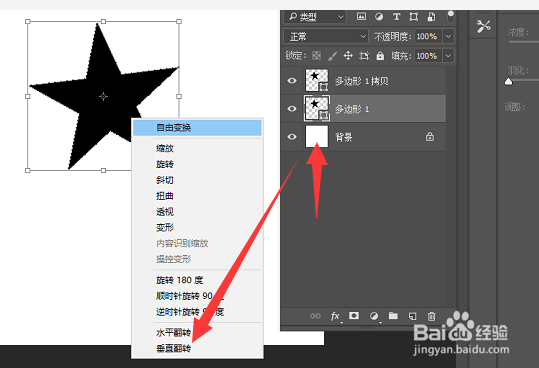The width and height of the screenshot is (539, 368).
Task: Toggle the layer filtering switch
Action: tap(450, 16)
